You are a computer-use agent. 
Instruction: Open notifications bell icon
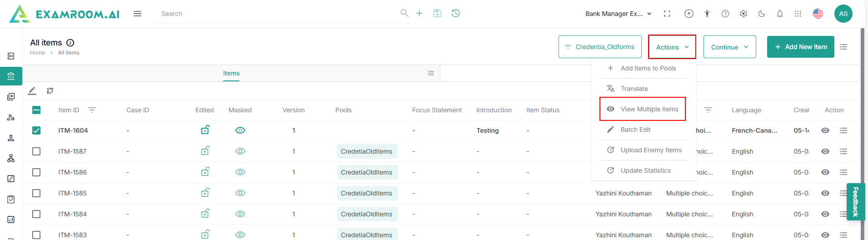pos(780,14)
